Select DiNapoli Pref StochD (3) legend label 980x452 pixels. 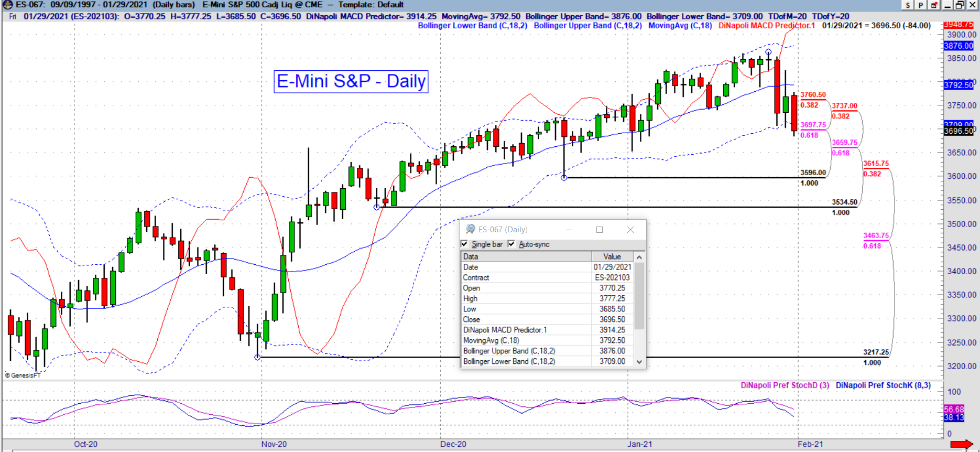coord(785,385)
